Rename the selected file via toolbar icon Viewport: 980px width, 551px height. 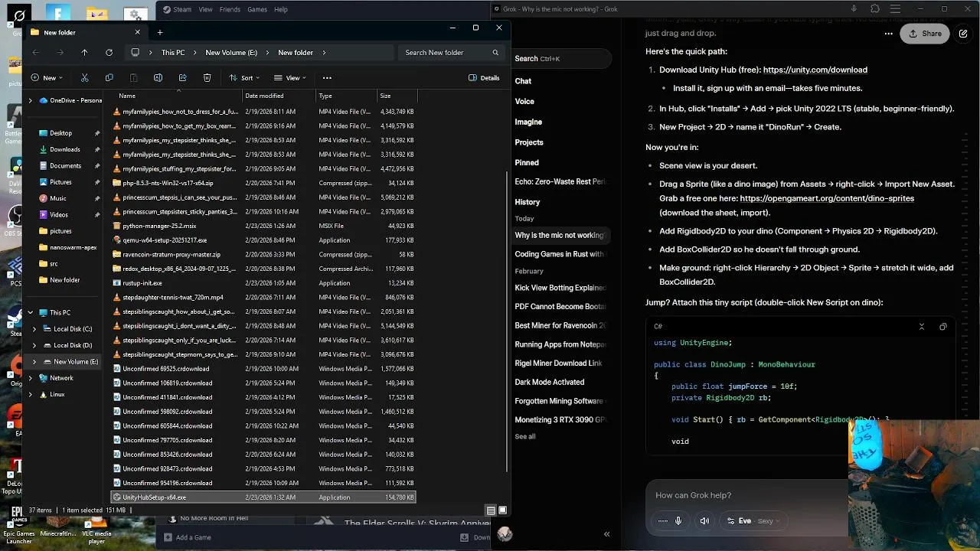(158, 77)
